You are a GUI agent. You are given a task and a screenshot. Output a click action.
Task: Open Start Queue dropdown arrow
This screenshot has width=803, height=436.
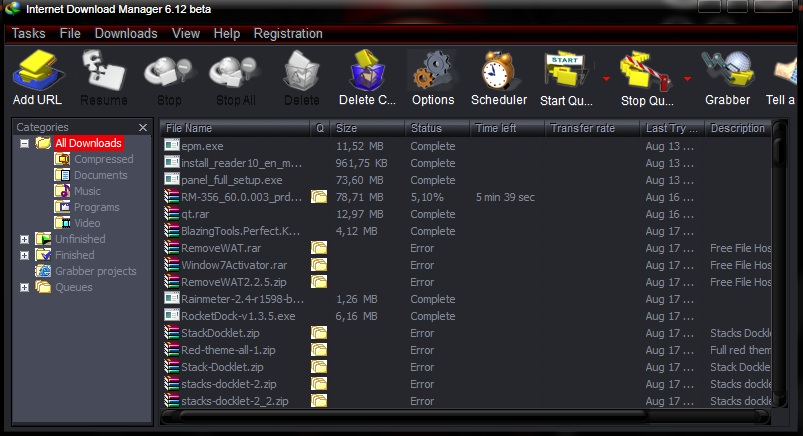606,79
